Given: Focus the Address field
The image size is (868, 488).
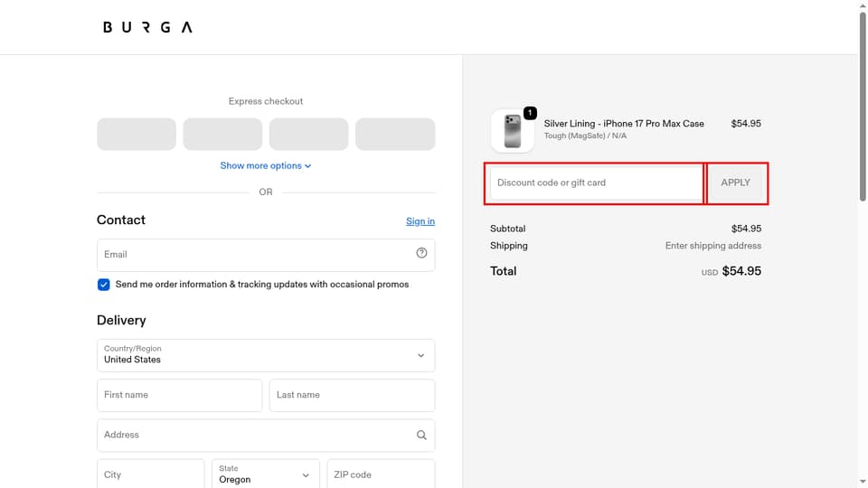Looking at the screenshot, I should [266, 435].
